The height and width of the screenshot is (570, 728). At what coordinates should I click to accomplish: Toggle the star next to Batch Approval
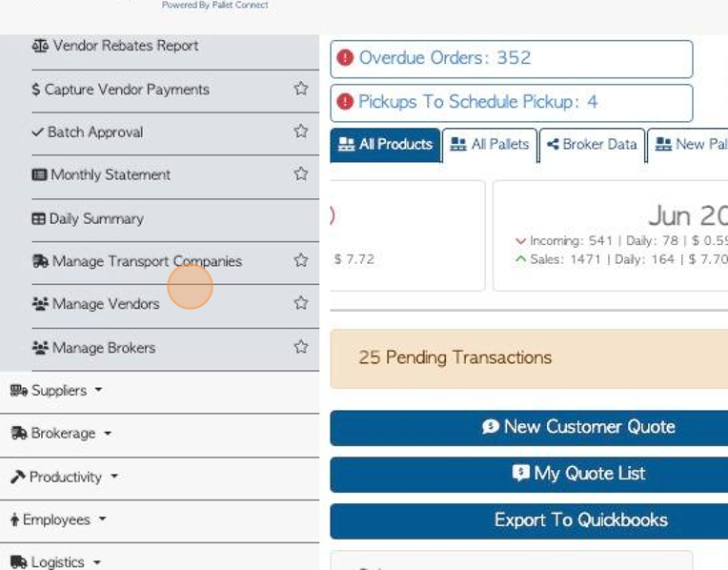301,131
